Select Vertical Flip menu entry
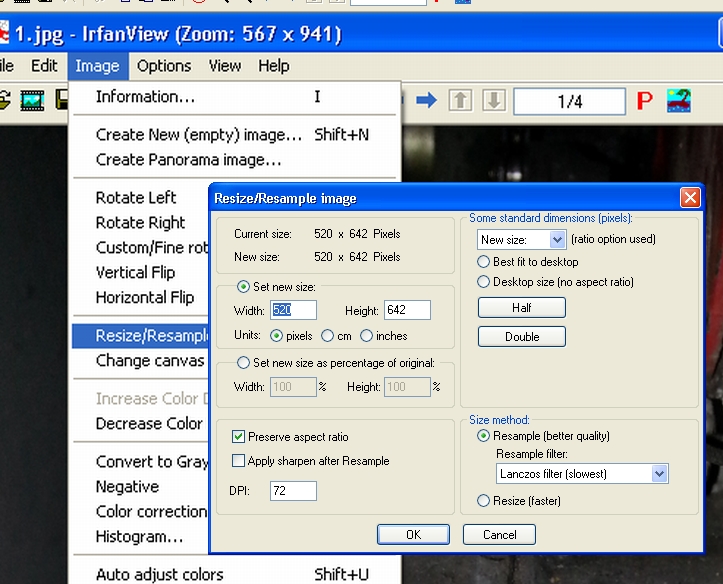 pyautogui.click(x=140, y=272)
